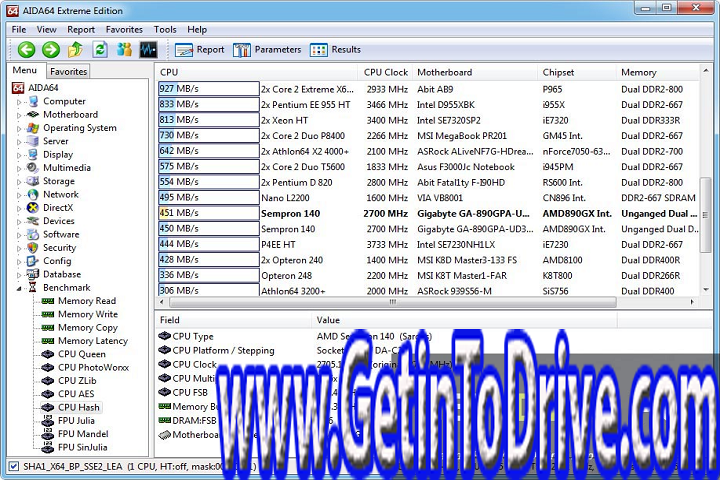Open the Tools menu
The width and height of the screenshot is (720, 480).
click(x=165, y=29)
